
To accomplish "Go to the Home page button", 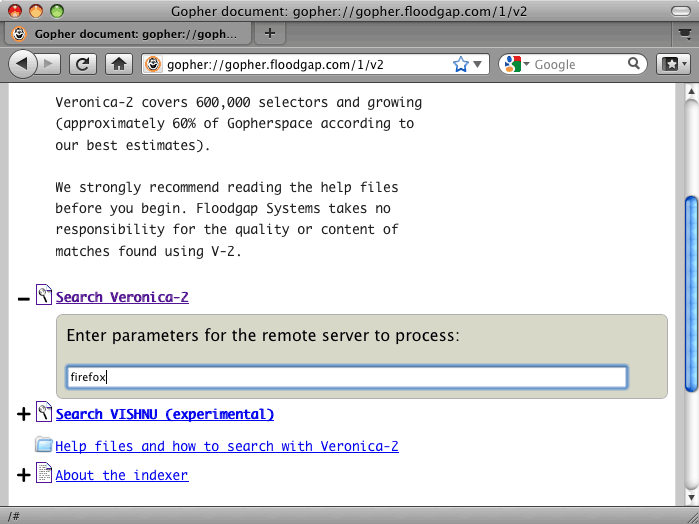I will (118, 64).
